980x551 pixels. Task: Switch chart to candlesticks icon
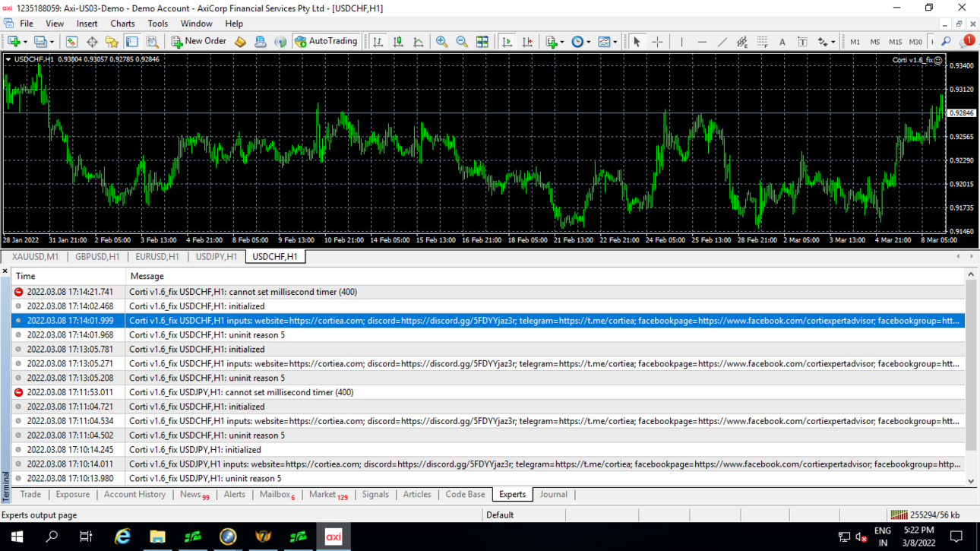[398, 42]
